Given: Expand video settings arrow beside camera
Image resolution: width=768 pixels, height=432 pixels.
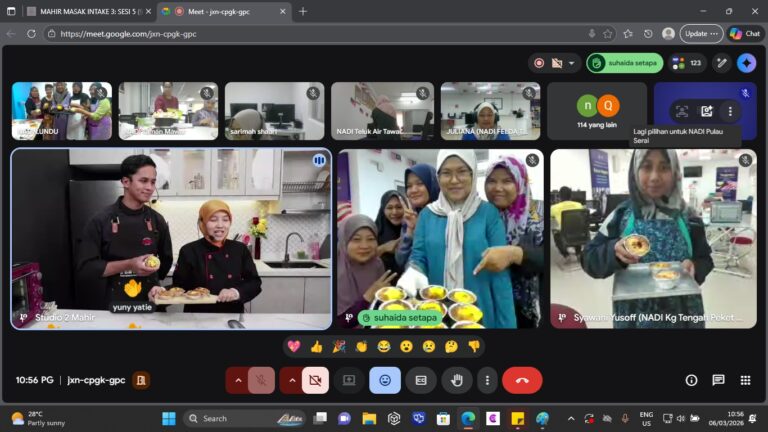Looking at the screenshot, I should click(x=292, y=380).
